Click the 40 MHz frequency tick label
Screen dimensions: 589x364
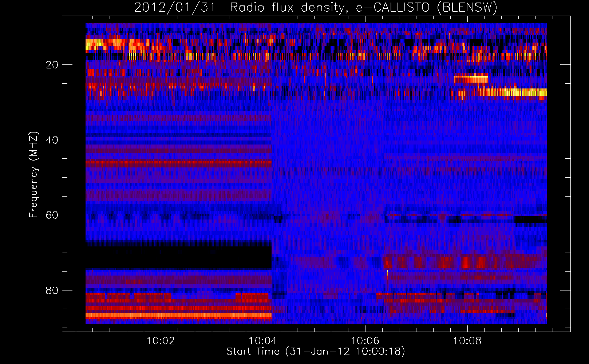tap(52, 140)
